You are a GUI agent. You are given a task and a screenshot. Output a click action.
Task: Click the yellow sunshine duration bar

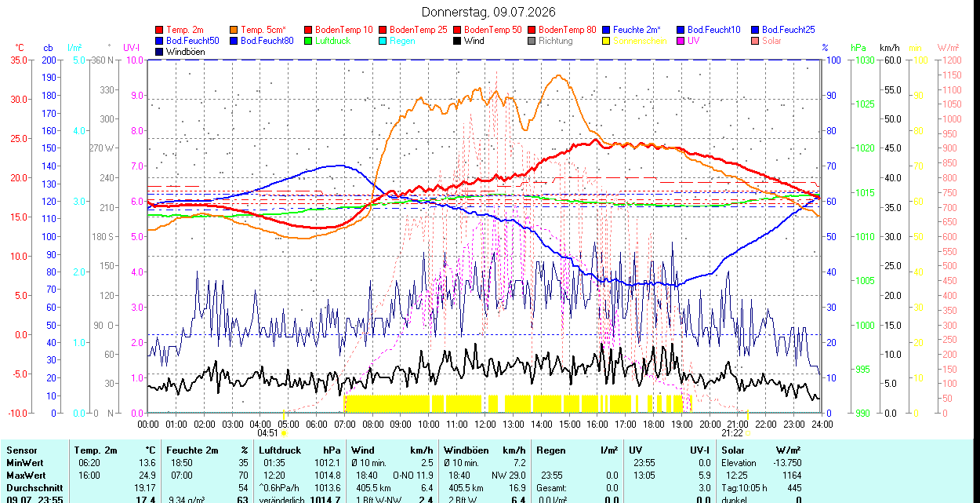[x=517, y=403]
